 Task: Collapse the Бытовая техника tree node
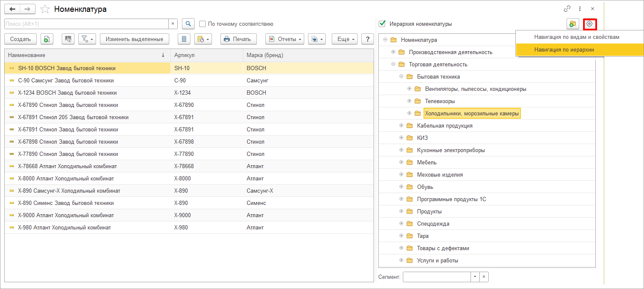(x=401, y=76)
